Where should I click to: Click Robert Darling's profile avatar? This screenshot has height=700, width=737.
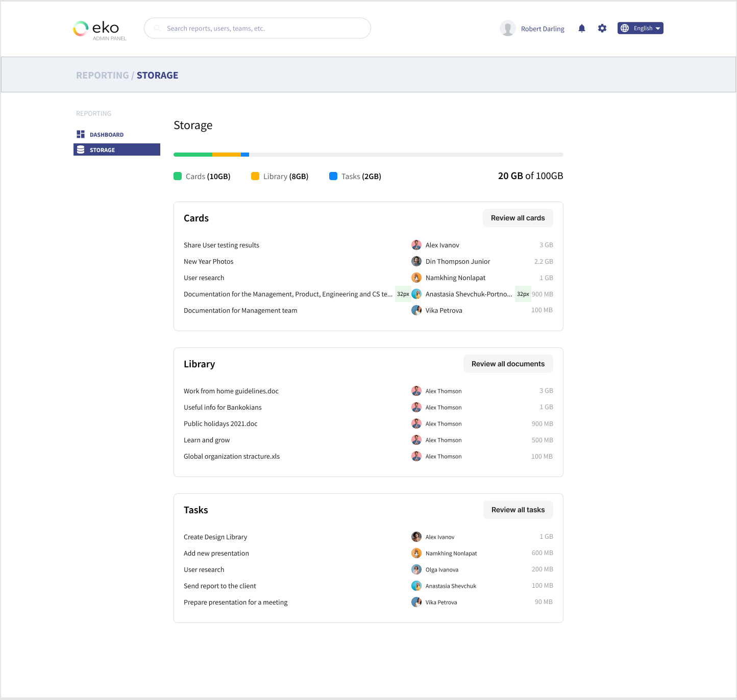pos(507,29)
